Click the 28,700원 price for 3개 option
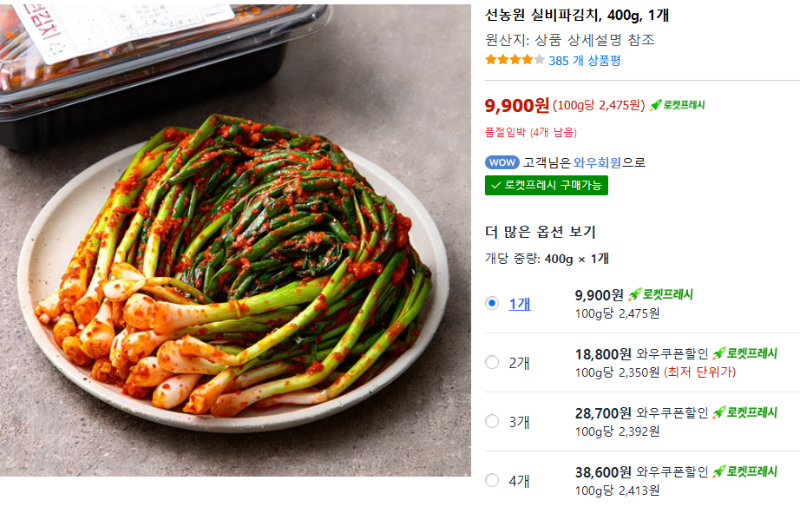 pos(603,413)
